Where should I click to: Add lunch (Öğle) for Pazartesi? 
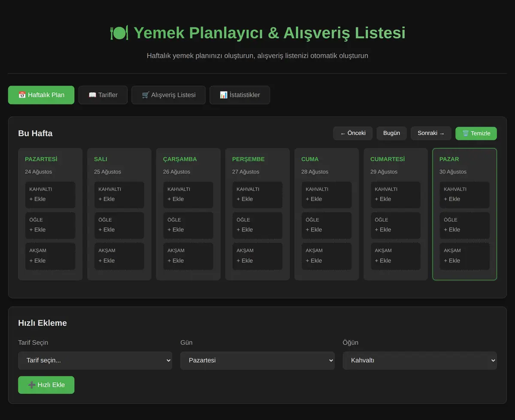click(50, 225)
